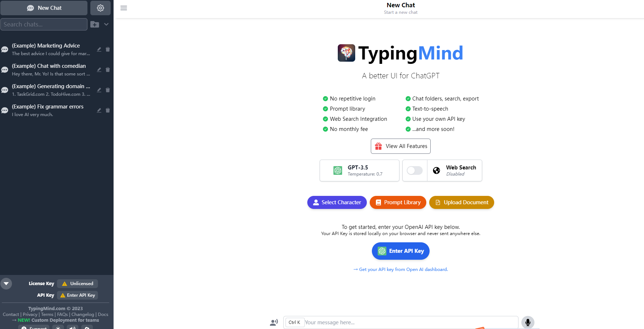Delete the Generating domain chat
This screenshot has width=644, height=329.
[x=108, y=90]
